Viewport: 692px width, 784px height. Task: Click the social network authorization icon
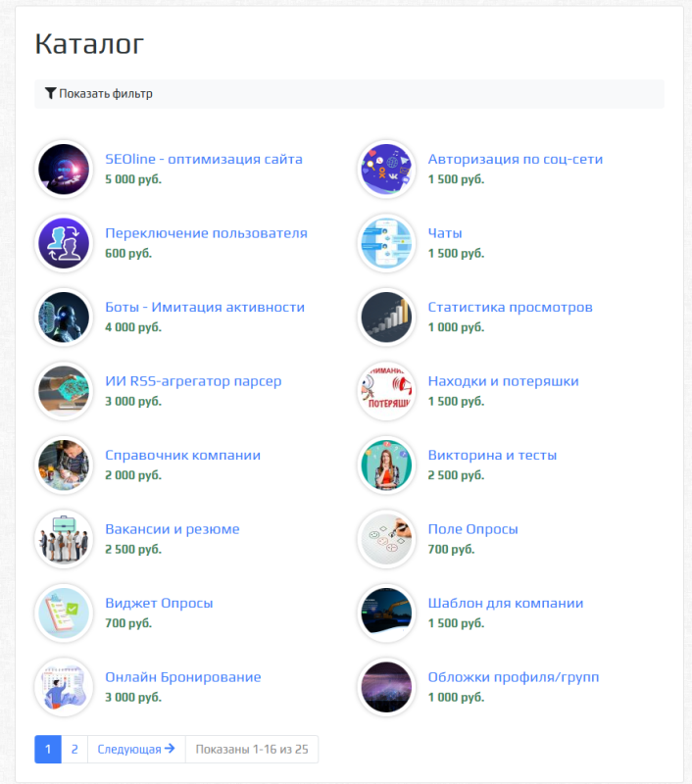386,169
